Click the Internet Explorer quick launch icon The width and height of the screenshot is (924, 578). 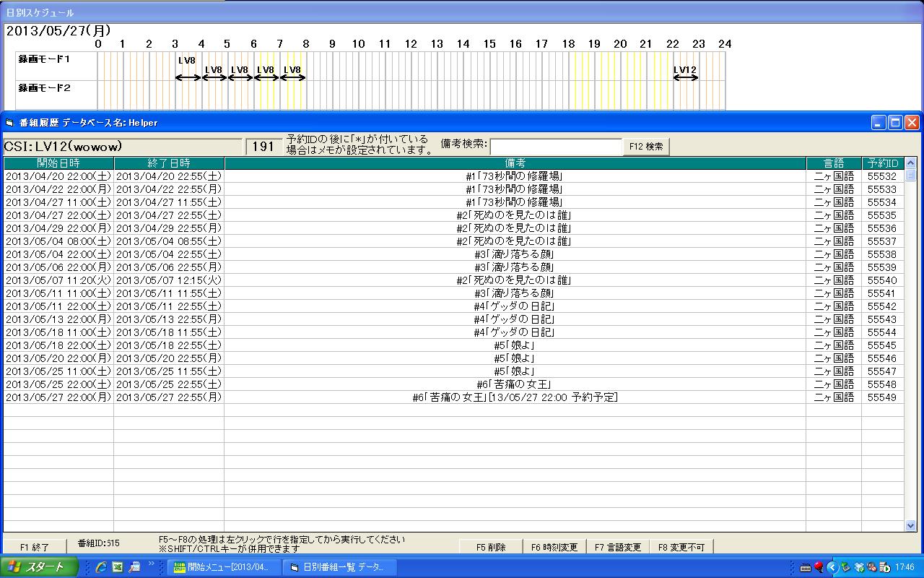(101, 567)
